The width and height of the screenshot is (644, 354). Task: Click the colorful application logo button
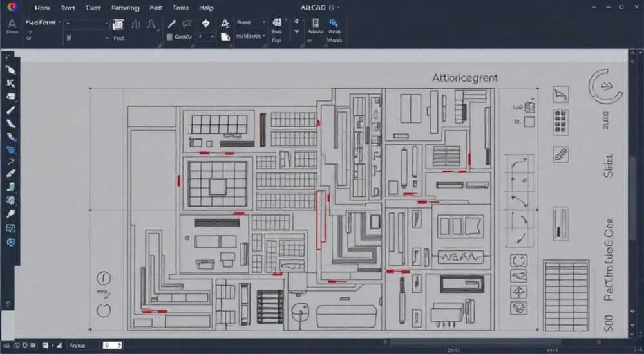pos(12,6)
